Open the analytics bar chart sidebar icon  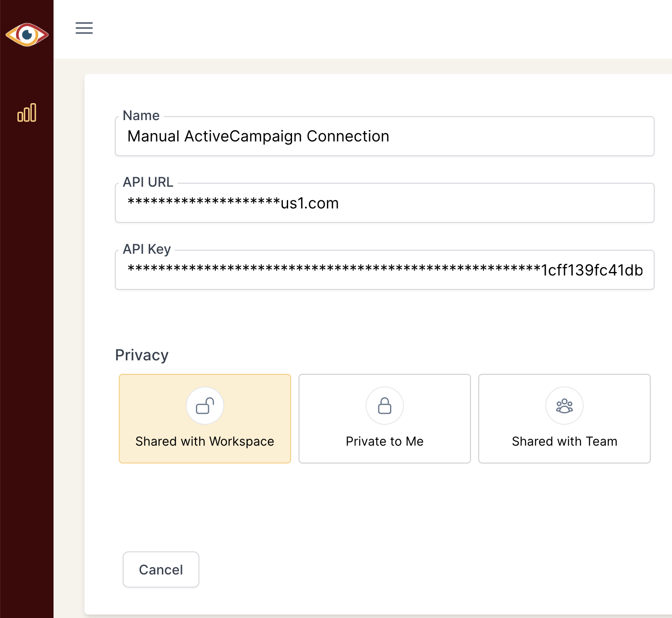tap(27, 113)
